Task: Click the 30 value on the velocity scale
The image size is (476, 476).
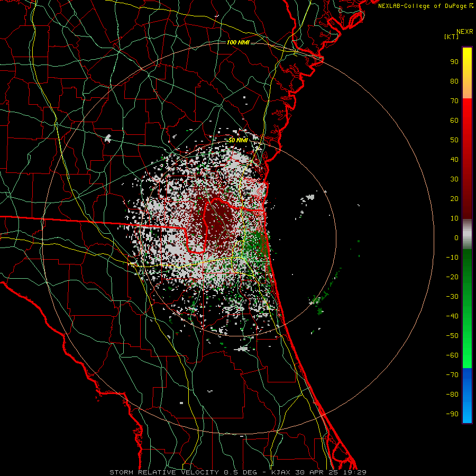Action: click(x=454, y=179)
